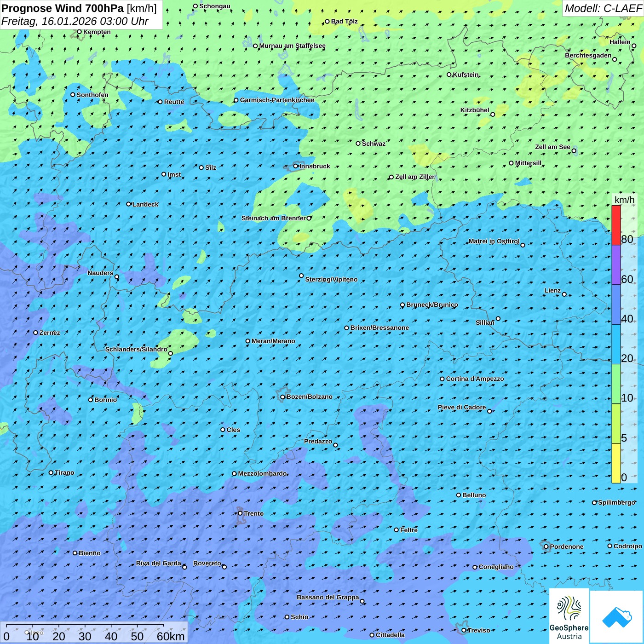Screen dimensions: 644x644
Task: Click the blue cloud logo icon
Action: [617, 617]
